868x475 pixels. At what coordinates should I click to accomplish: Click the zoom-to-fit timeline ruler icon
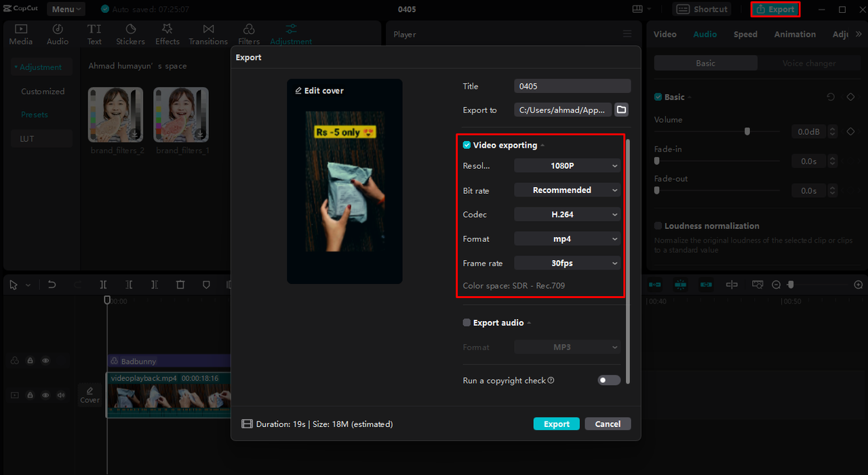(x=757, y=285)
